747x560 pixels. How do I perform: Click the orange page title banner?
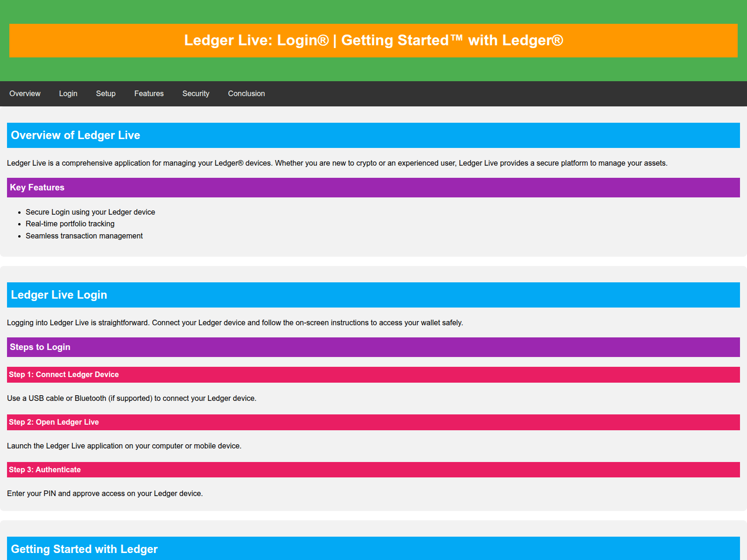pos(373,41)
